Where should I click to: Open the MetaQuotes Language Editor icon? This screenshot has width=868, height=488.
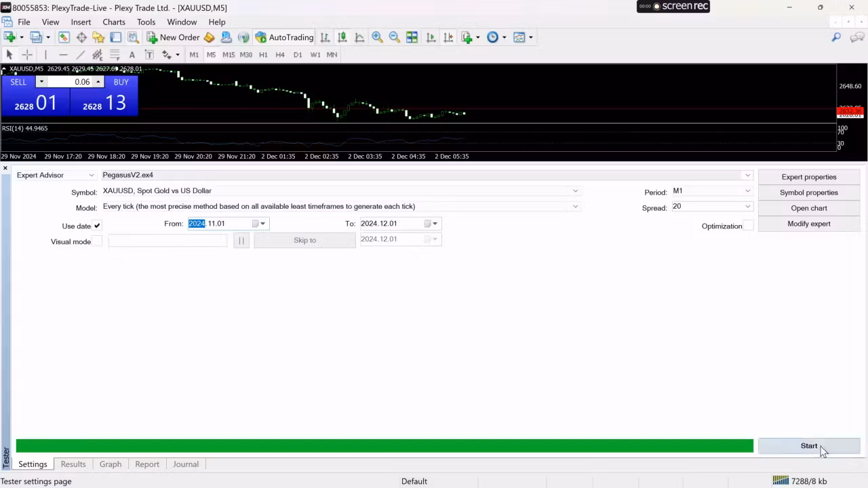click(209, 37)
